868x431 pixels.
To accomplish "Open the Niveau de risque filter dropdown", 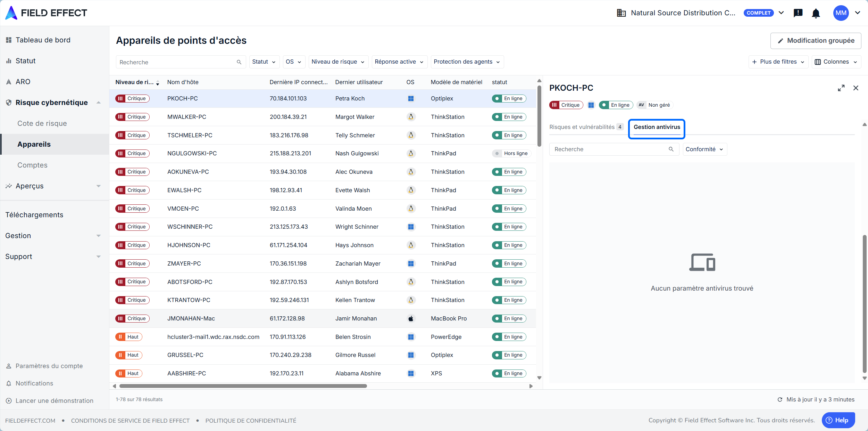I will coord(337,62).
